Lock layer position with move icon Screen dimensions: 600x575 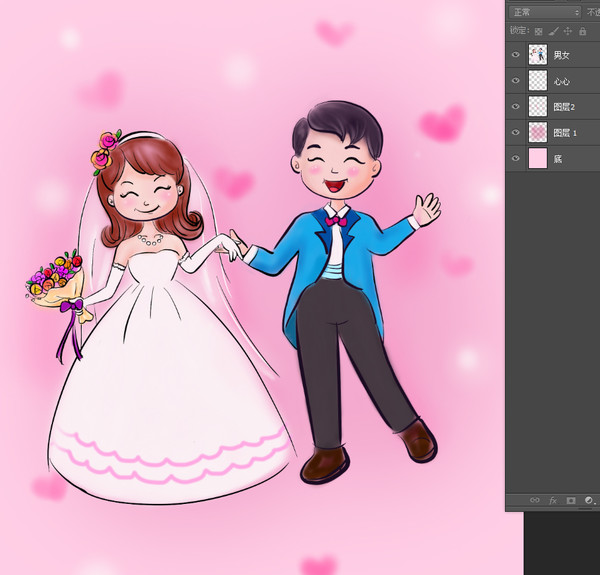(x=568, y=31)
